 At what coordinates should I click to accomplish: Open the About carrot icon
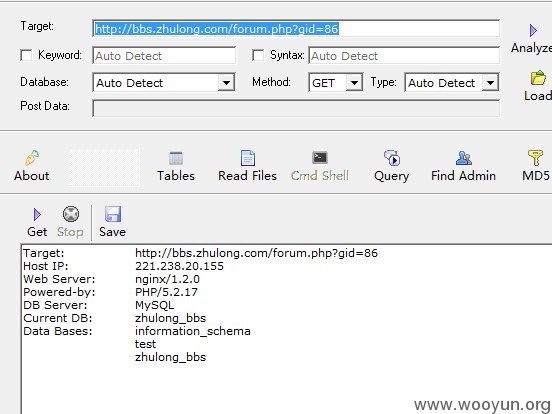32,158
